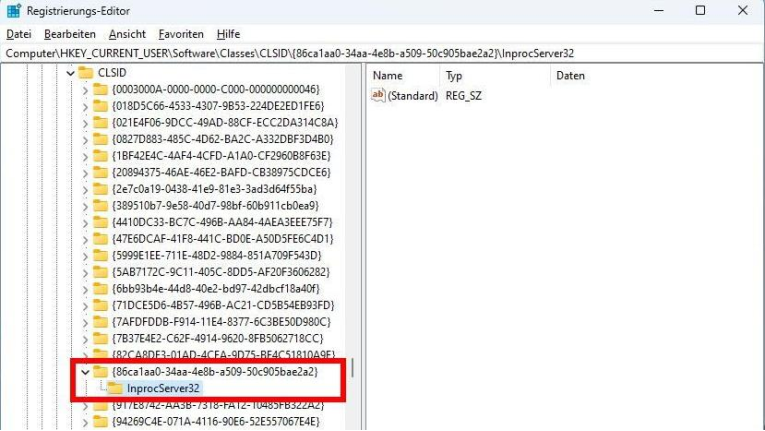Click the CLSID folder icon

click(85, 72)
